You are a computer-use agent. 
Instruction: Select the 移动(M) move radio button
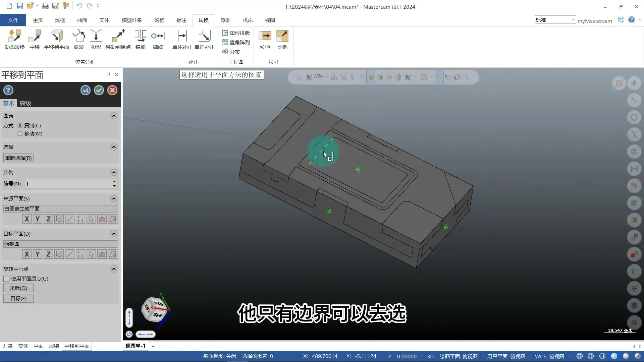[20, 134]
